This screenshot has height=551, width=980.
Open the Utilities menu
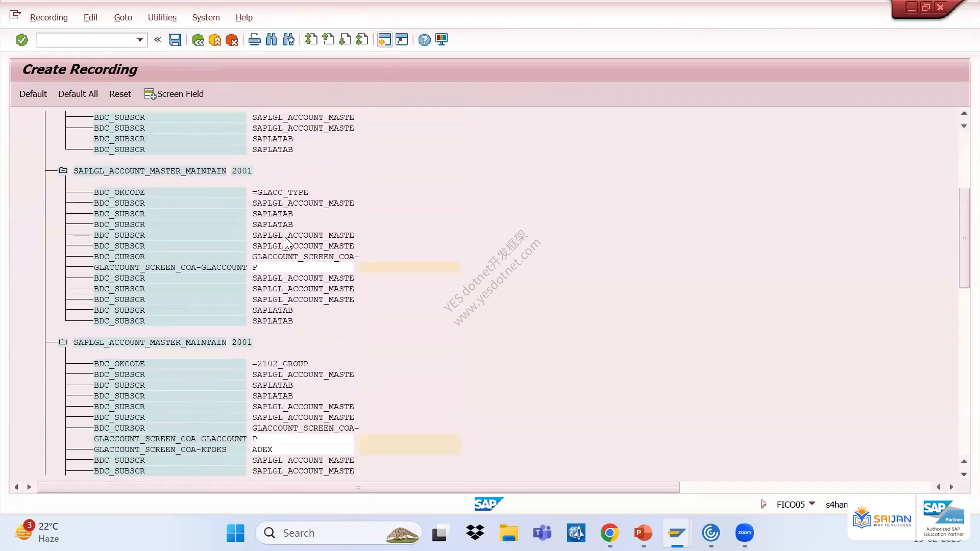(x=162, y=17)
